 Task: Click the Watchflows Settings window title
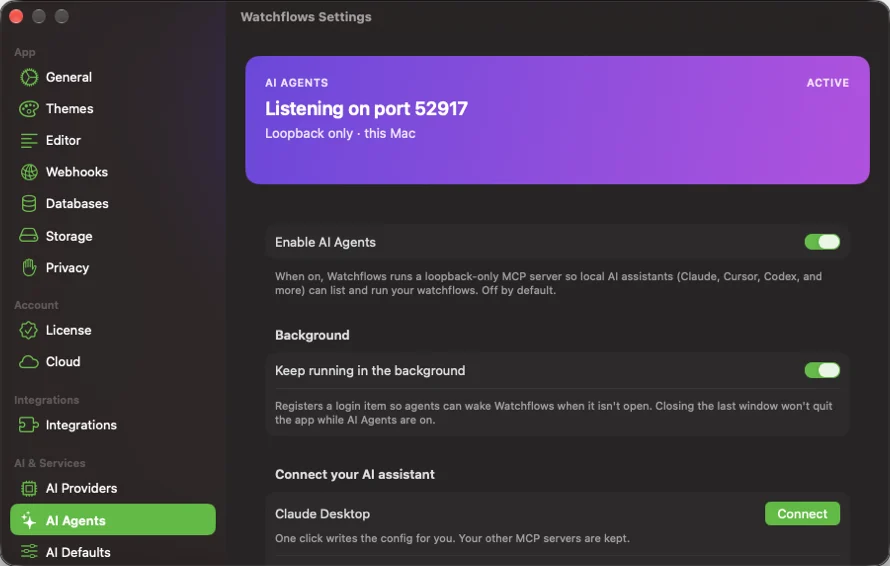[306, 16]
